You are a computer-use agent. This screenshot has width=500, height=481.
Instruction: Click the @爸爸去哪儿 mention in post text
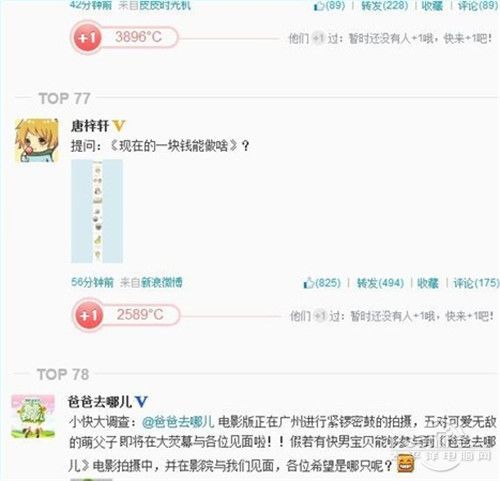[x=178, y=422]
